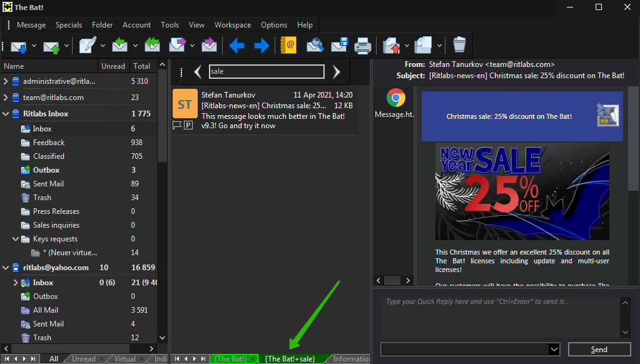
Task: Click the Move to folder icon
Action: coord(392,45)
